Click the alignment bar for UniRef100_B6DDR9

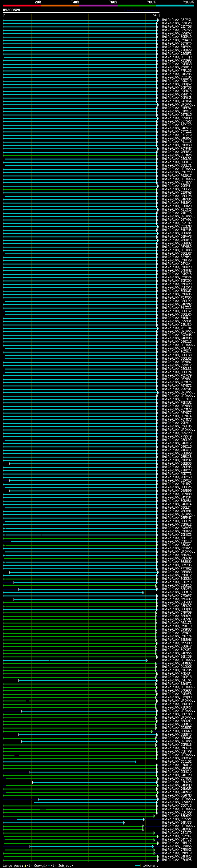(80, 453)
